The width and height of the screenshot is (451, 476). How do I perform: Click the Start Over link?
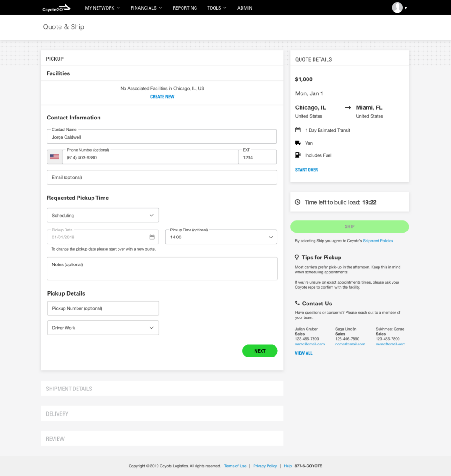[x=307, y=170]
